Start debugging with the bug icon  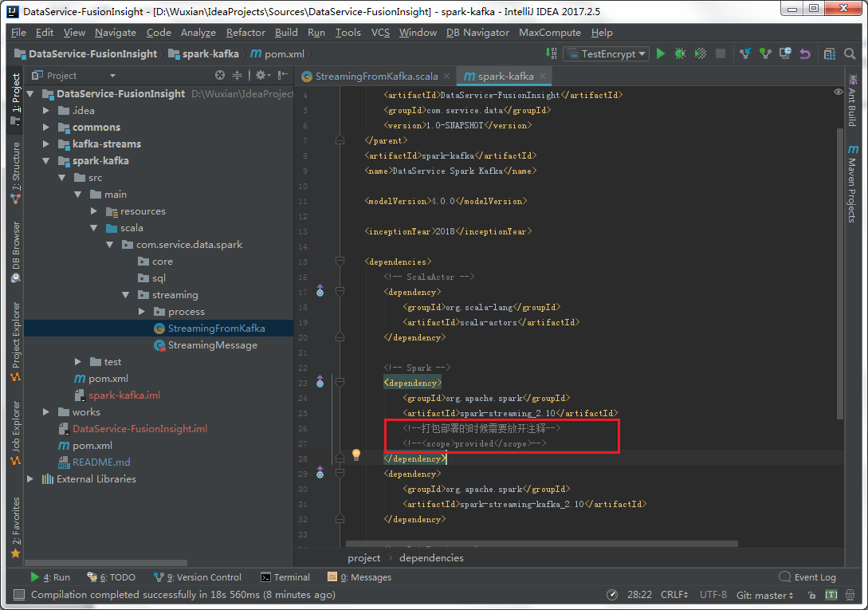(x=681, y=53)
